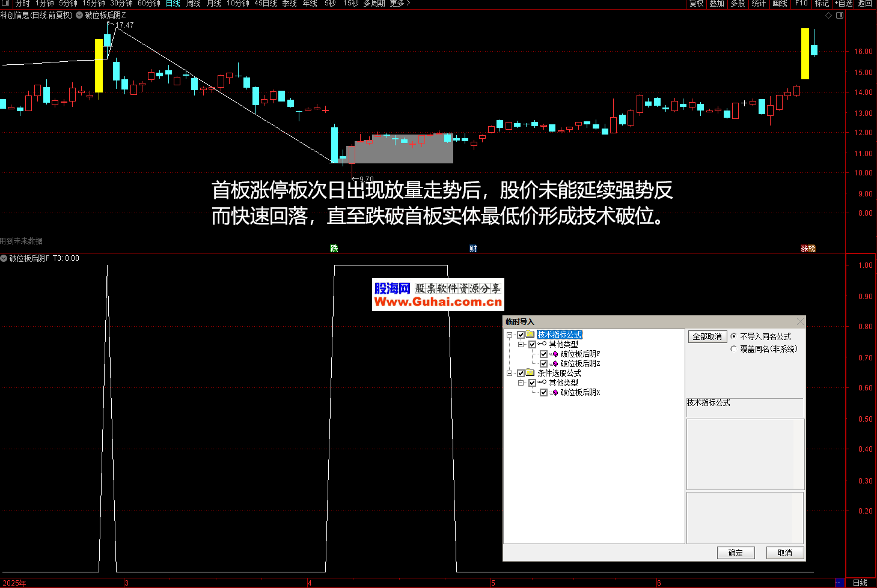Switch to the 30分钟 period tab

tap(121, 3)
